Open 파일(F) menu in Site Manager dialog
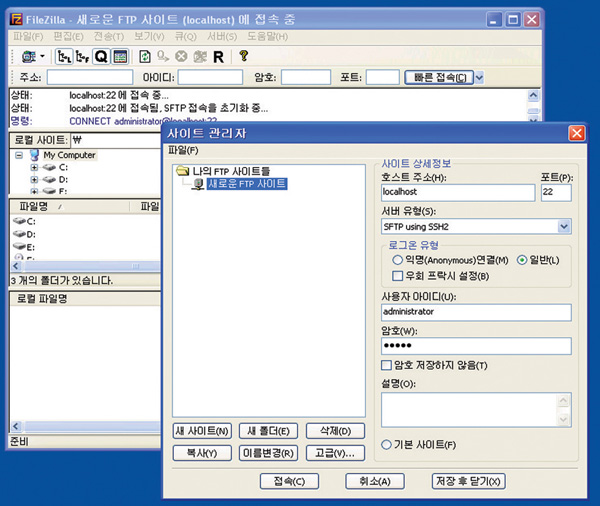 (183, 150)
